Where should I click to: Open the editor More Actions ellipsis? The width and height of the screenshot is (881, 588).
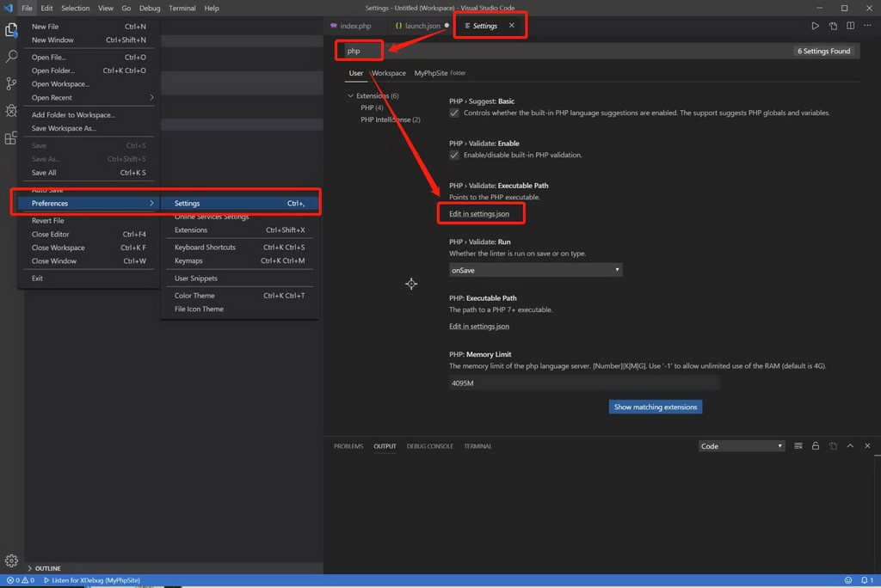[867, 26]
